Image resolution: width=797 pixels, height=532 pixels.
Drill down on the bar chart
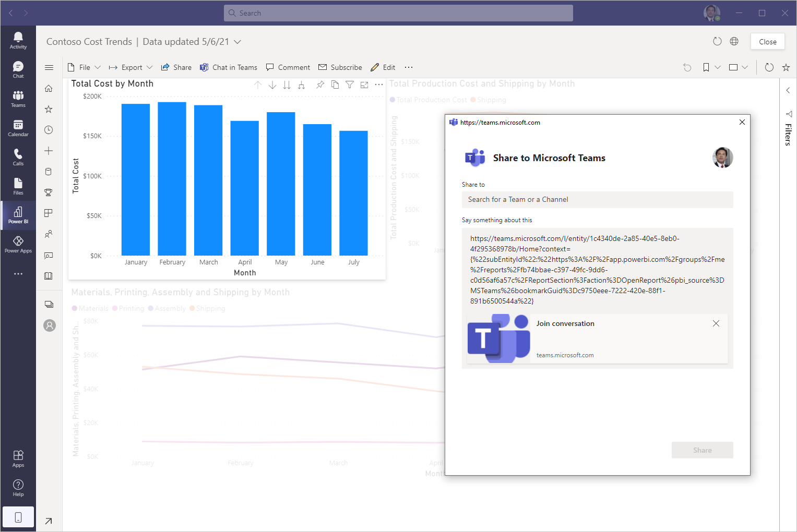[x=272, y=84]
